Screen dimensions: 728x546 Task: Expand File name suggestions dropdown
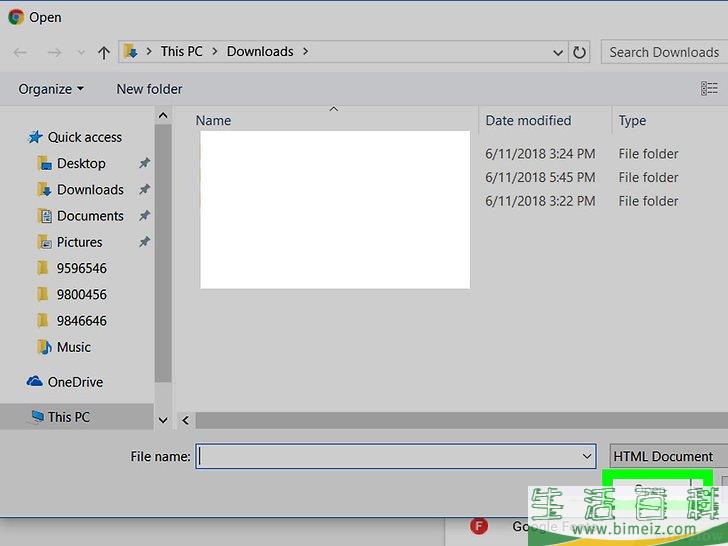click(x=587, y=456)
